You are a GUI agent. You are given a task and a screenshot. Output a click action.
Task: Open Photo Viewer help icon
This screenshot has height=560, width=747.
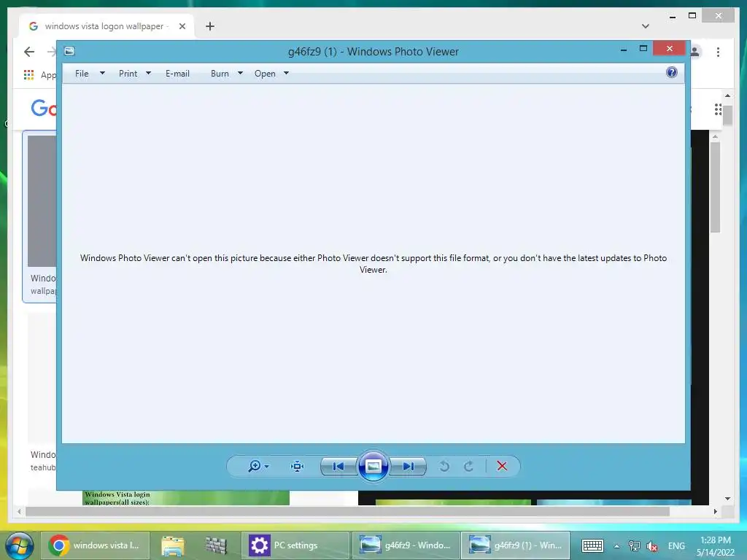[672, 72]
